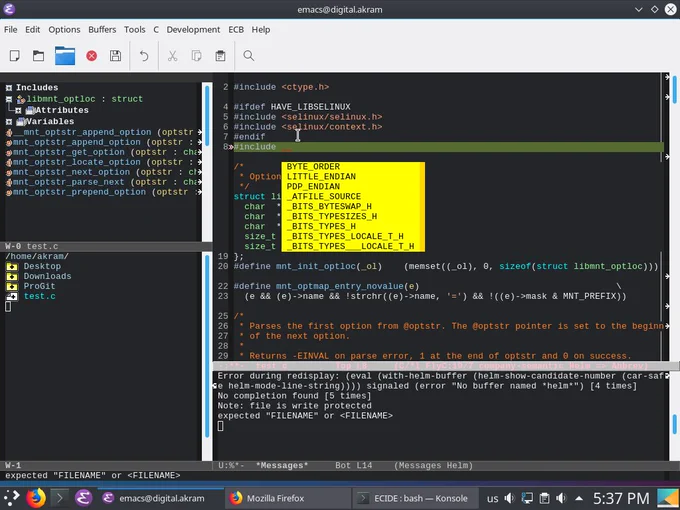Undo last change from toolbar
This screenshot has height=510, width=680.
click(144, 56)
